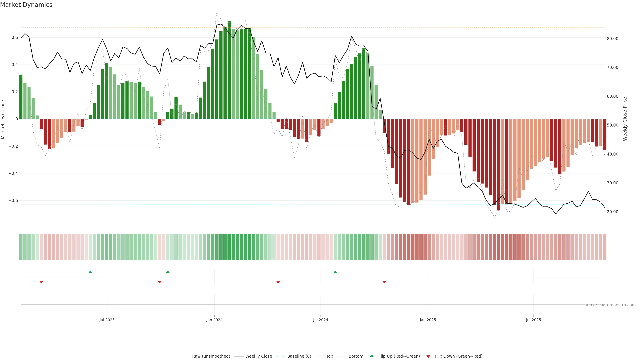Click the red triangle icon in the legend
Image resolution: width=644 pixels, height=362 pixels.
428,356
